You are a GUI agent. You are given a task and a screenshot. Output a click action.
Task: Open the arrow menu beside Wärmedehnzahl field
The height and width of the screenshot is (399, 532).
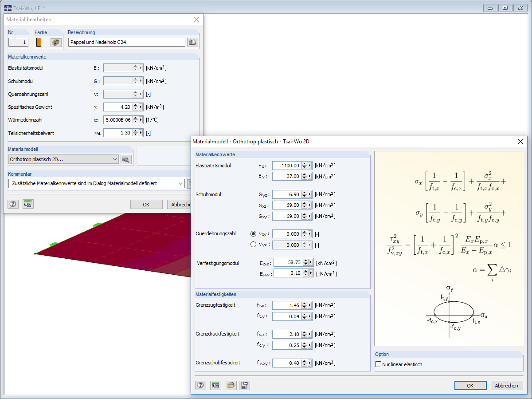pos(141,120)
